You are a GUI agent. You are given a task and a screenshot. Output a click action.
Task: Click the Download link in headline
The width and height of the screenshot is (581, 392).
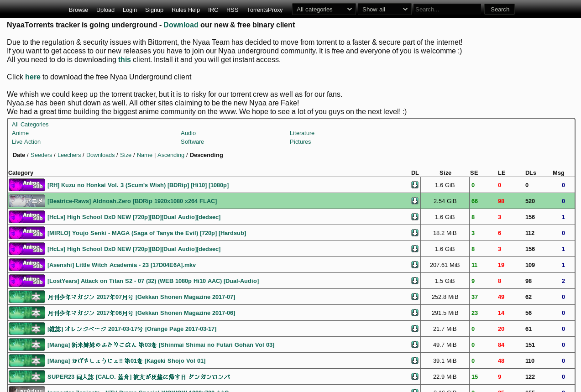coord(181,25)
